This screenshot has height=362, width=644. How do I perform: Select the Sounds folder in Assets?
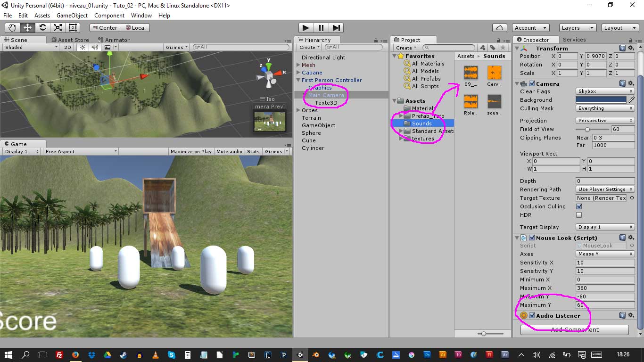[421, 123]
